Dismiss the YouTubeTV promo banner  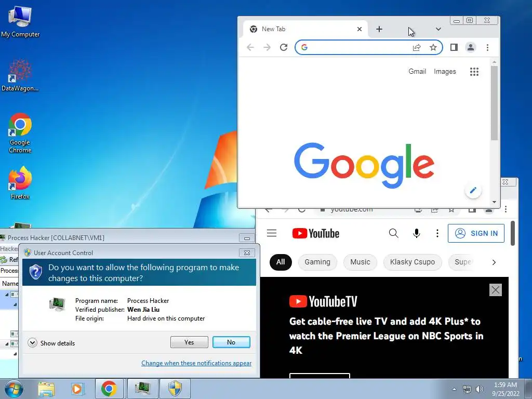[x=495, y=290]
